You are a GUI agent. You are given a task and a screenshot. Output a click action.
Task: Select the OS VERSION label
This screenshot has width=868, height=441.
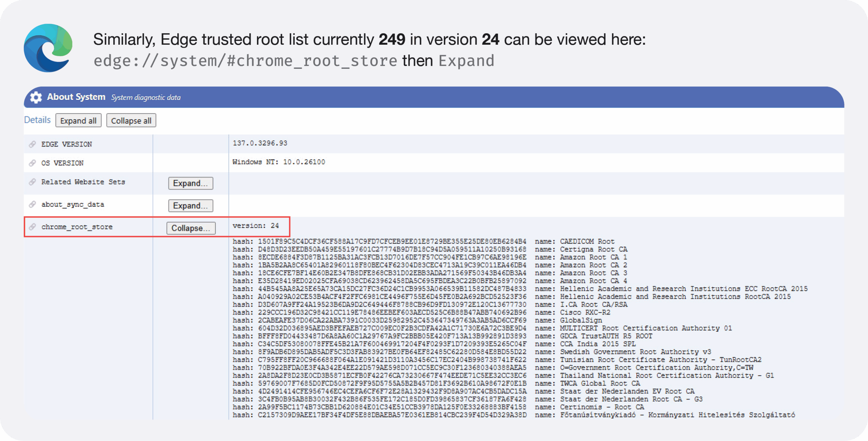point(62,163)
